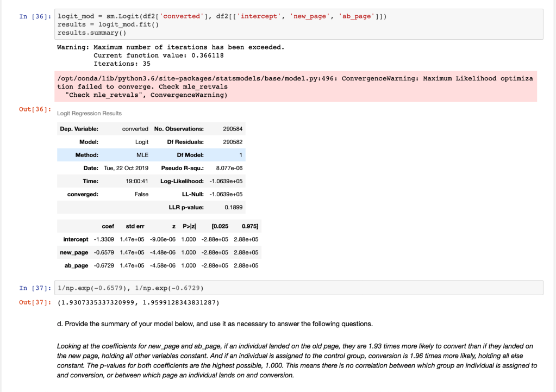Click the 'Maximum number of iterations' warning text

tap(171, 47)
